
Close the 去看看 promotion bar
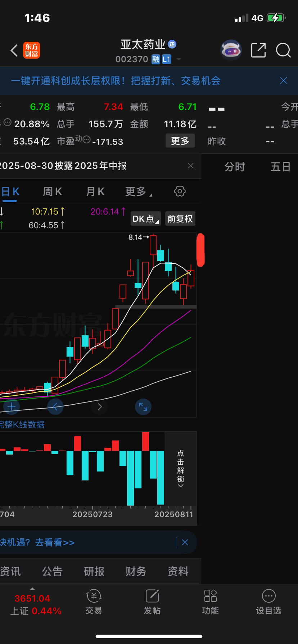click(185, 542)
